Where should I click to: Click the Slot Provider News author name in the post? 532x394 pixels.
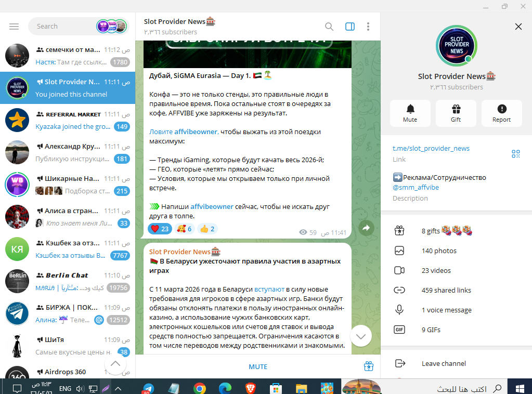(185, 252)
